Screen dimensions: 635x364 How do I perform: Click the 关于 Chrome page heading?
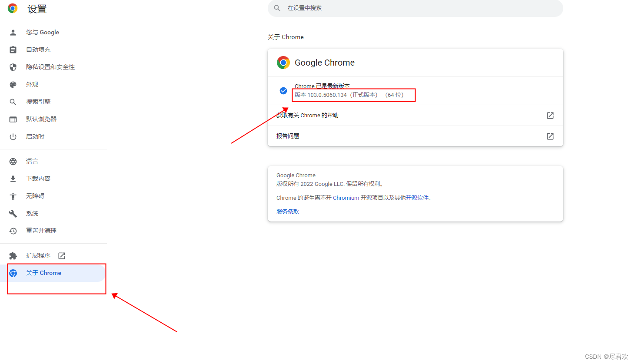point(286,37)
